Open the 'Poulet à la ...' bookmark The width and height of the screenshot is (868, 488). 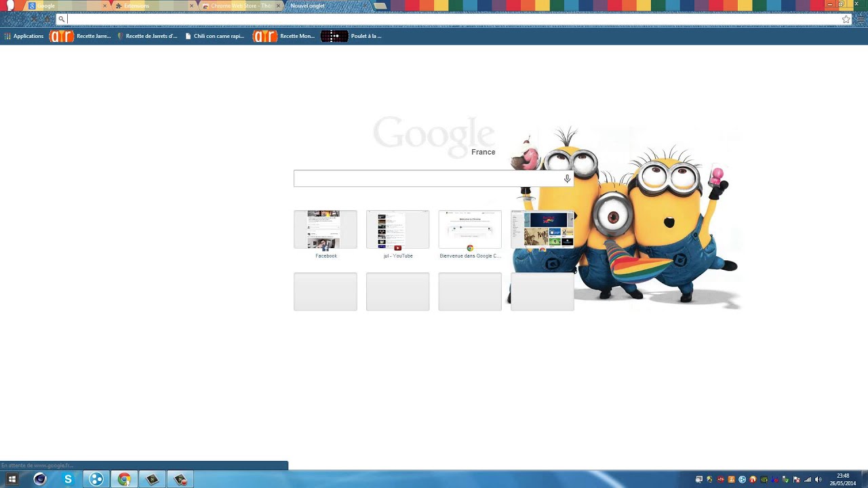coord(351,36)
